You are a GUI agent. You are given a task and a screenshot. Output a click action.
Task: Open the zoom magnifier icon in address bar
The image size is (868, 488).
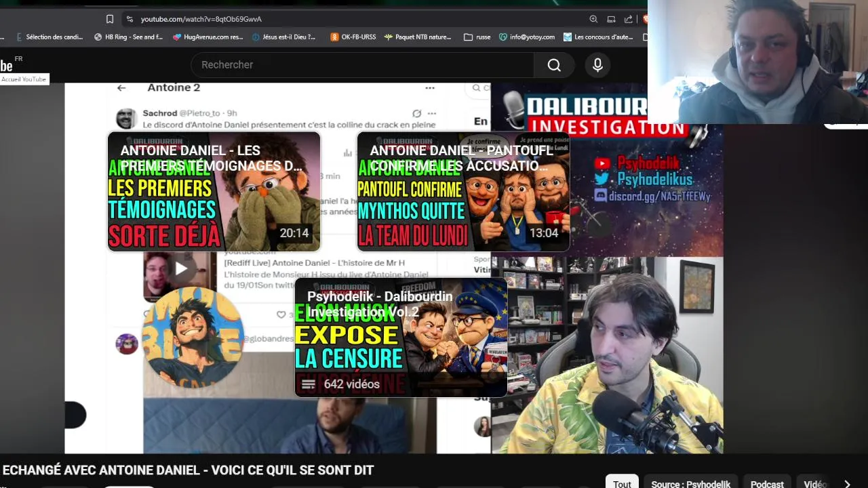click(x=593, y=19)
